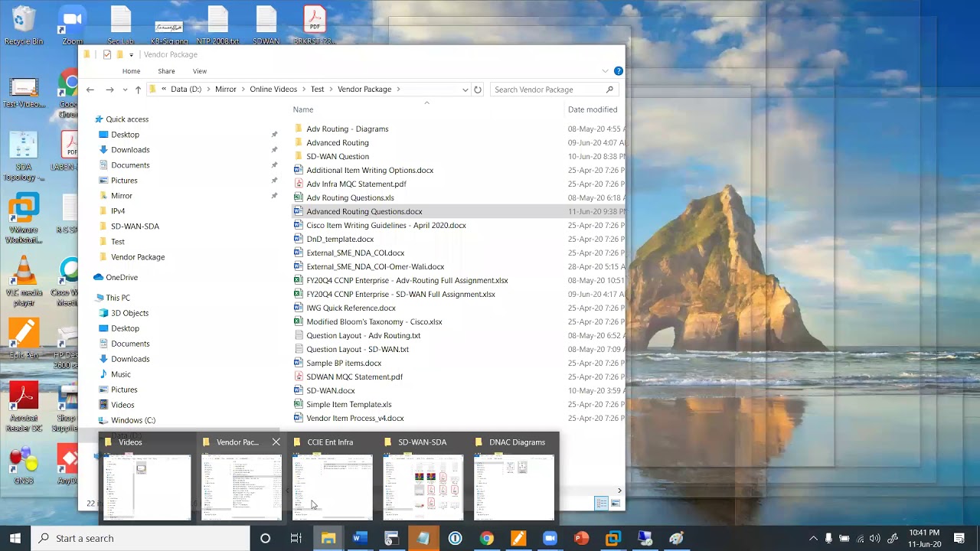Select Adv Routing - Diagrams folder
The height and width of the screenshot is (551, 980).
point(347,129)
